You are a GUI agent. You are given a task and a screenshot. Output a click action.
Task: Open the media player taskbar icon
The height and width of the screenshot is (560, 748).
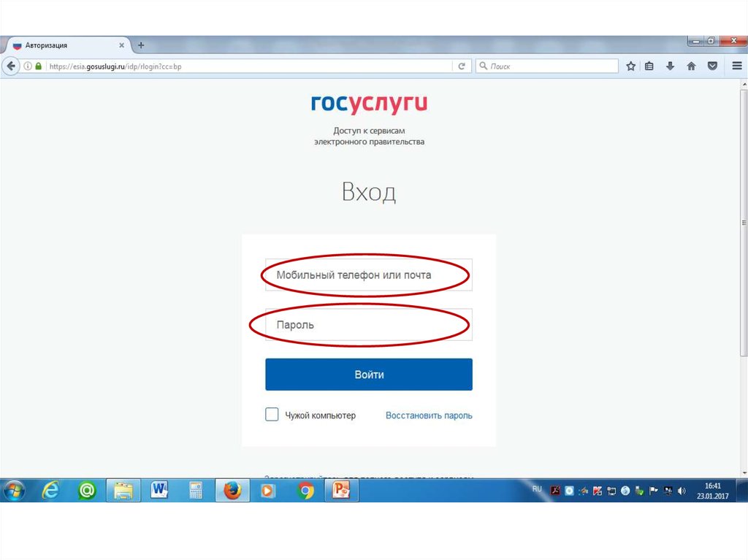(268, 491)
